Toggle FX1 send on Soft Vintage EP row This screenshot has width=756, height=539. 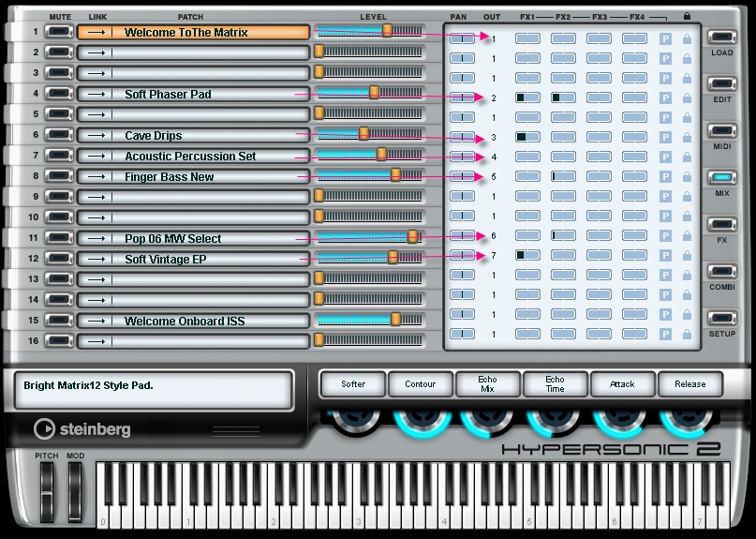(527, 255)
